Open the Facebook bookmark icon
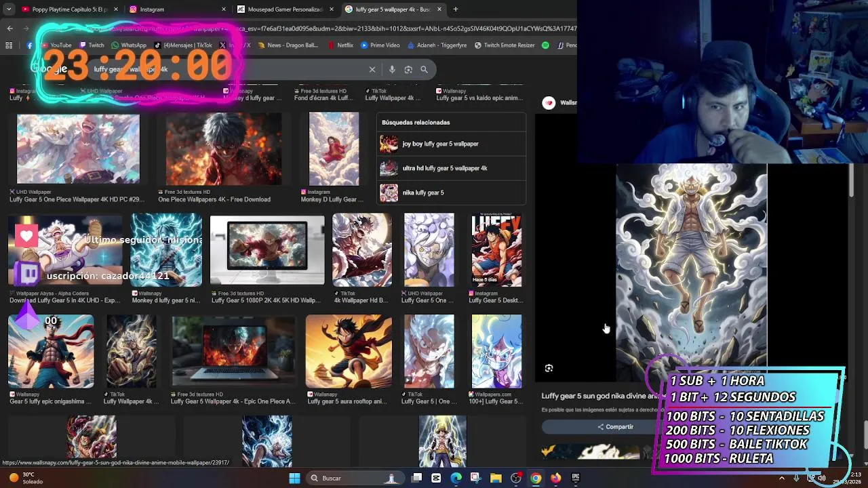This screenshot has height=488, width=868. (x=29, y=45)
